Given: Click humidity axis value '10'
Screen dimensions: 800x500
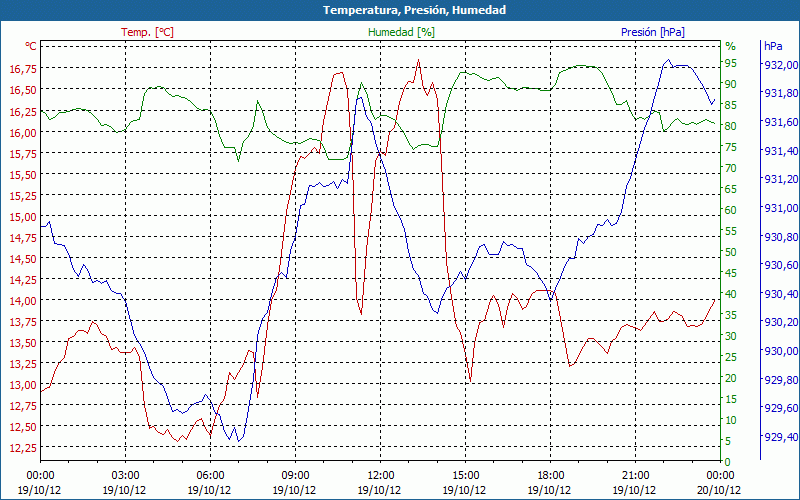Looking at the screenshot, I should click(731, 420).
